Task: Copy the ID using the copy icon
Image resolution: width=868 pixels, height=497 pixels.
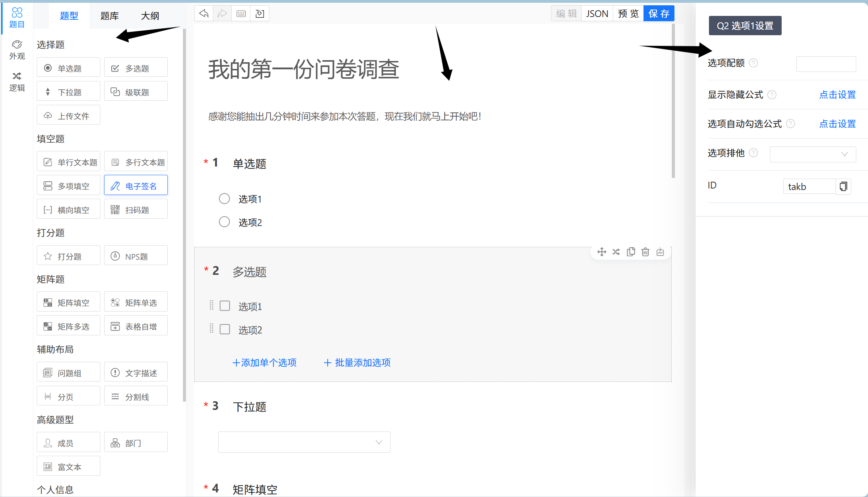Action: (843, 186)
